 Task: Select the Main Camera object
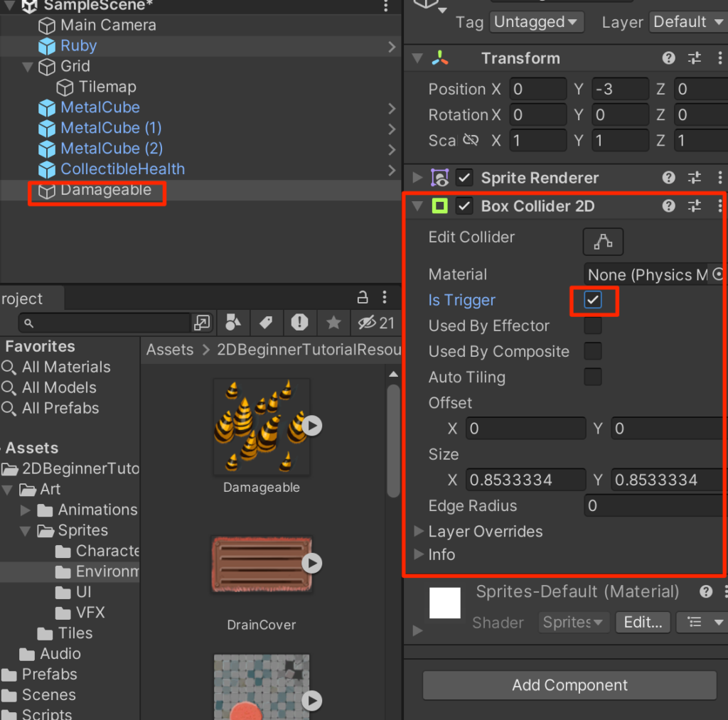click(108, 25)
